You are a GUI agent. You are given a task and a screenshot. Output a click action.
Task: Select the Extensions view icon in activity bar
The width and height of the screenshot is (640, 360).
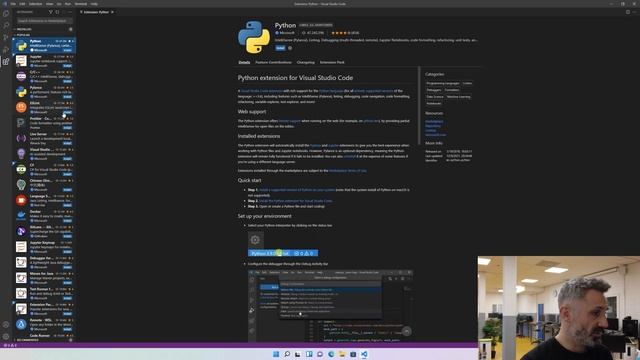point(6,62)
